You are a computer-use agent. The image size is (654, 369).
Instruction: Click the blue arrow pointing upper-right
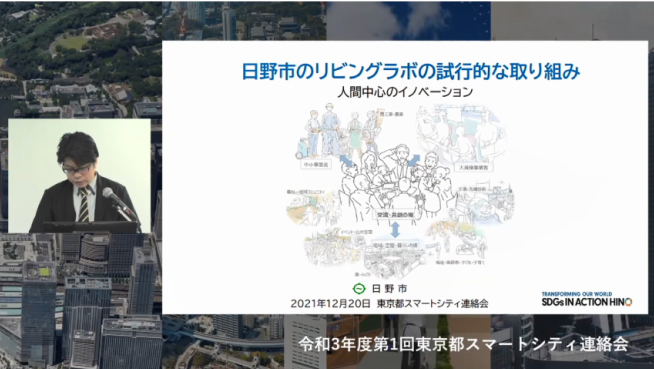(414, 161)
